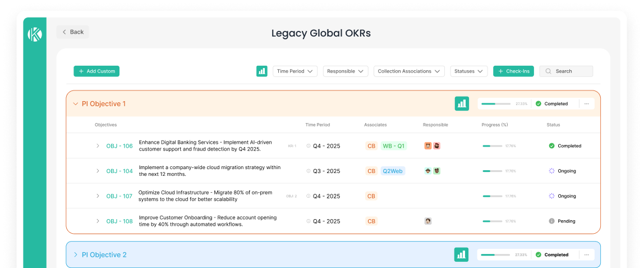The image size is (644, 268).
Task: Click the progress bar in OBJ - 108 row
Action: 493,221
